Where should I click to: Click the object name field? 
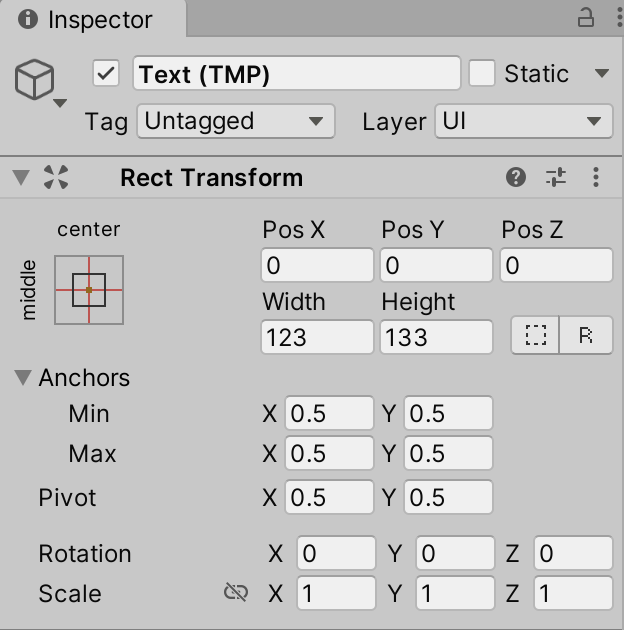pyautogui.click(x=296, y=74)
